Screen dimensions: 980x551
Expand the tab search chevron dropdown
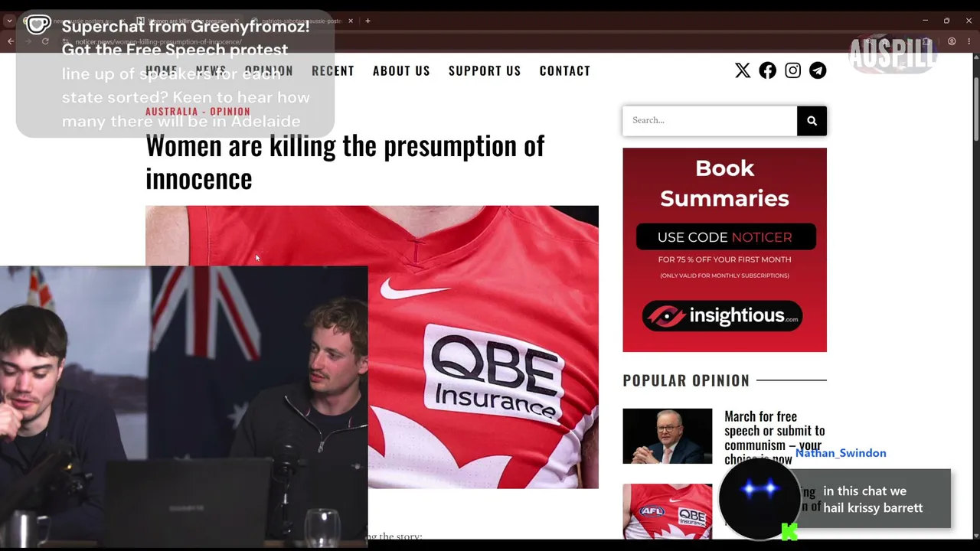tap(9, 21)
